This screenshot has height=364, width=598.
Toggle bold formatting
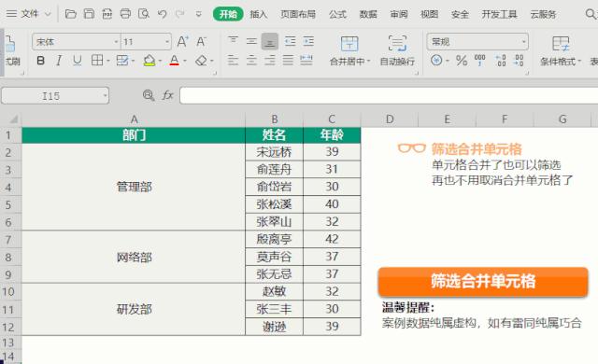pos(40,60)
